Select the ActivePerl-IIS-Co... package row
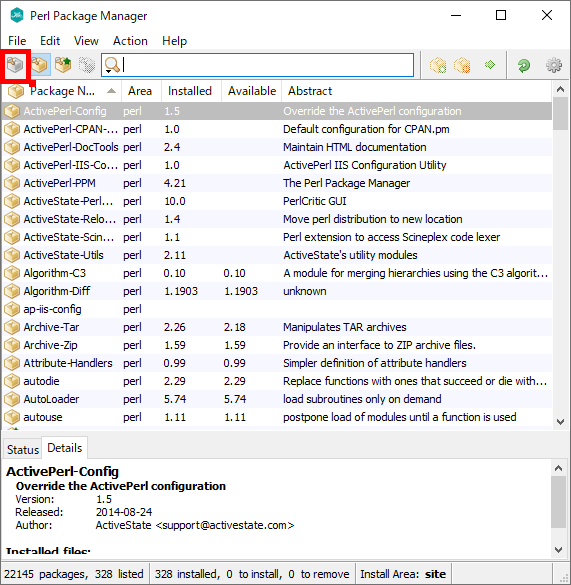This screenshot has width=571, height=585. click(277, 165)
